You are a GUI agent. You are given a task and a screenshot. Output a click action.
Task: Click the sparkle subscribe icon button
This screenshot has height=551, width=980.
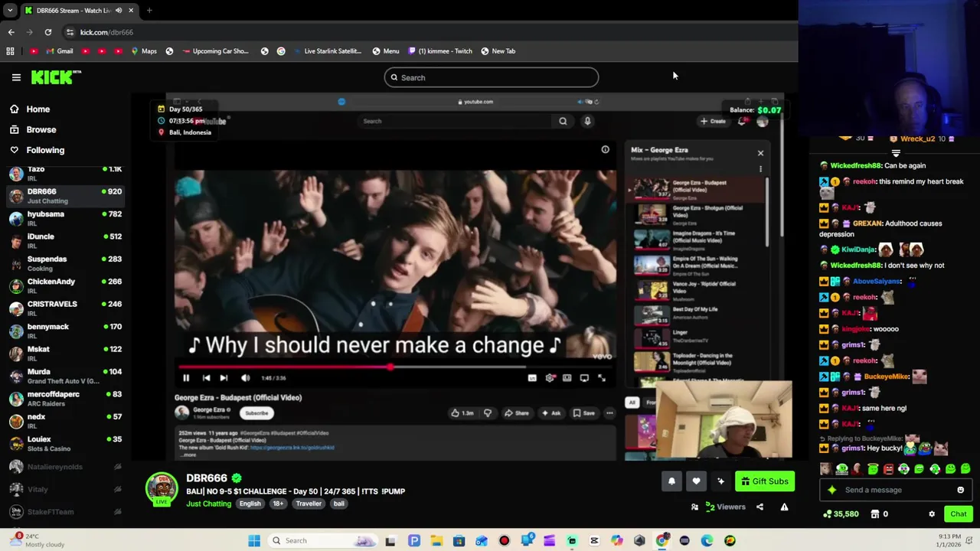click(720, 481)
